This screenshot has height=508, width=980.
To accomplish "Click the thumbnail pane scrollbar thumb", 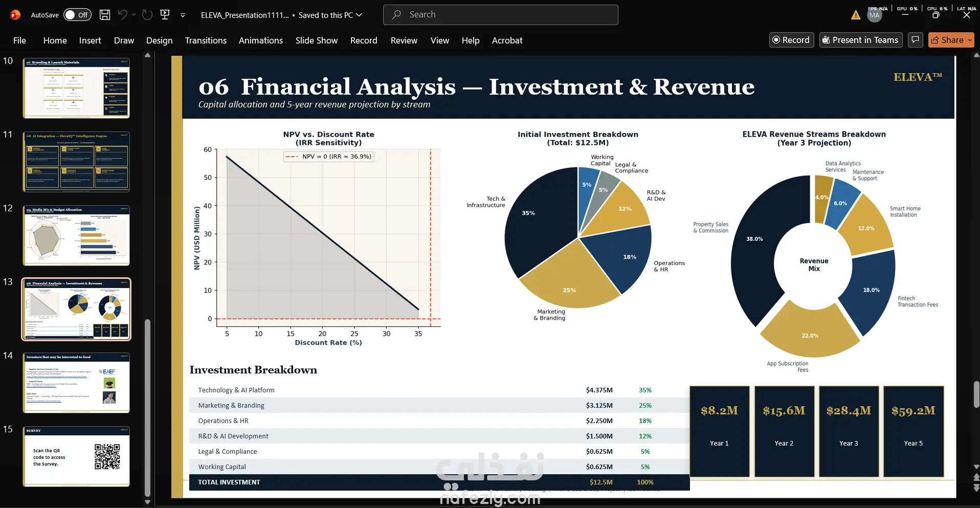I will (x=147, y=408).
